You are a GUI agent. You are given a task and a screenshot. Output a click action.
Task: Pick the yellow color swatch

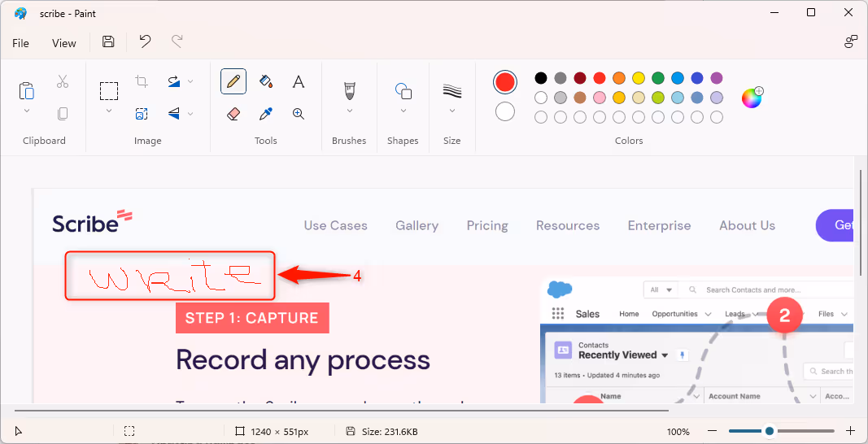click(x=639, y=78)
